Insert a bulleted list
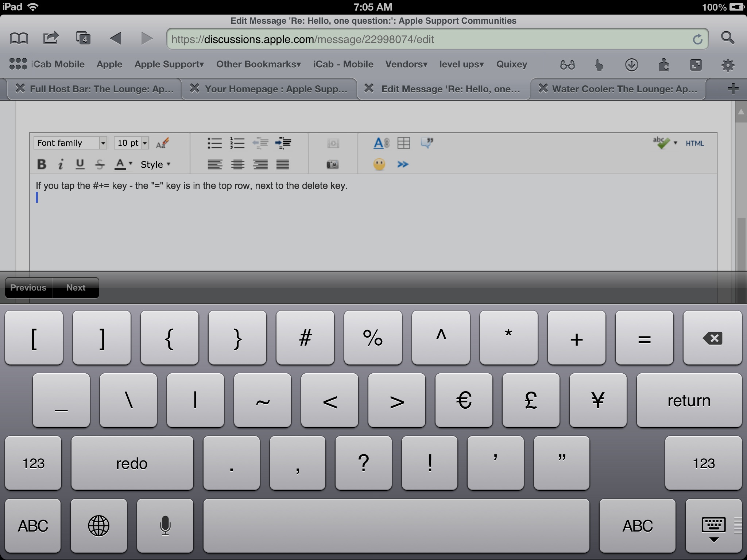 tap(214, 143)
